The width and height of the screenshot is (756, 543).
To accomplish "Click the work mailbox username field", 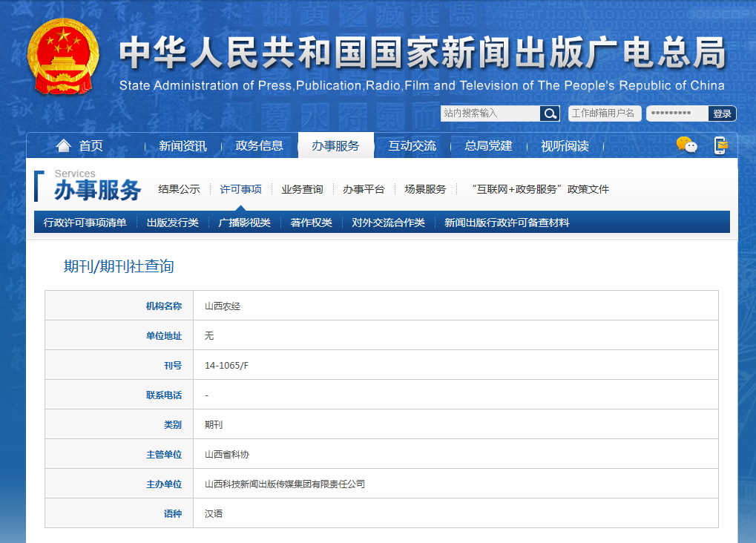I will [605, 113].
